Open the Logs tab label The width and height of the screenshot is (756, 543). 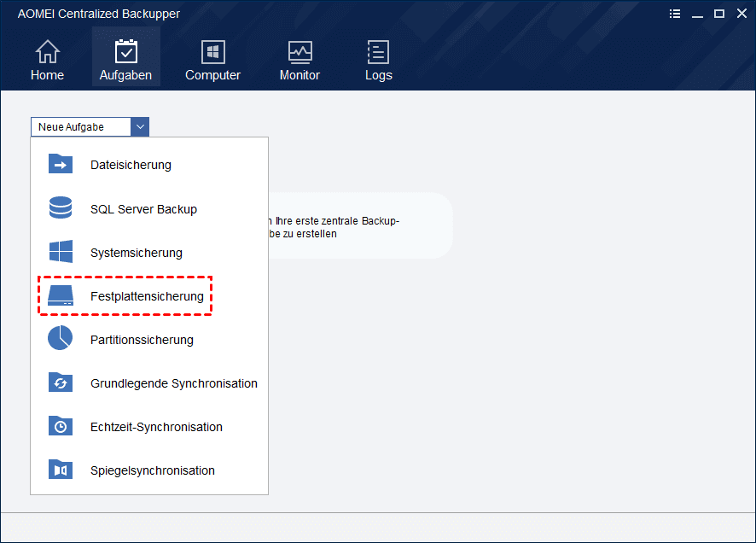point(379,76)
